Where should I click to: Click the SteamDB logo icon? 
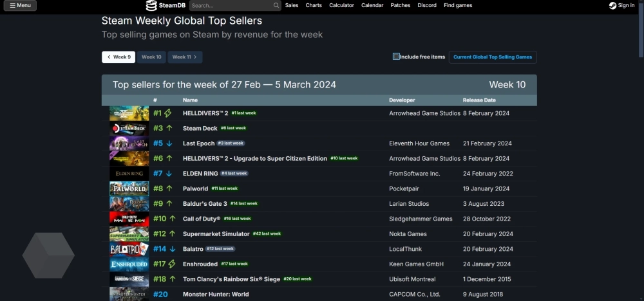[151, 6]
